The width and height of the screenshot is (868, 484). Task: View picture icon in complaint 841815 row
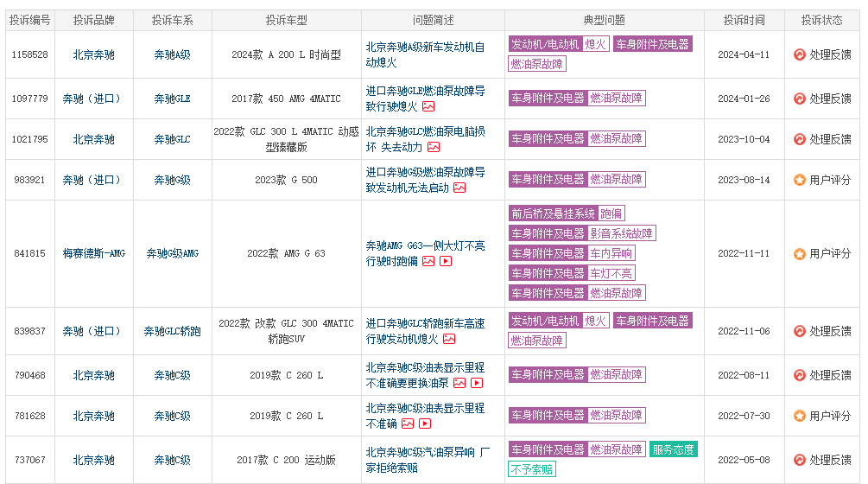coord(428,261)
